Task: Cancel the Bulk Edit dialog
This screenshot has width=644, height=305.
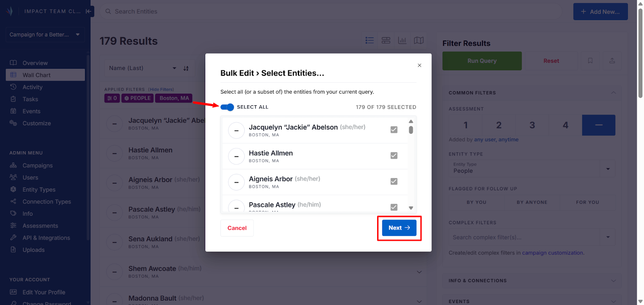Action: tap(237, 228)
